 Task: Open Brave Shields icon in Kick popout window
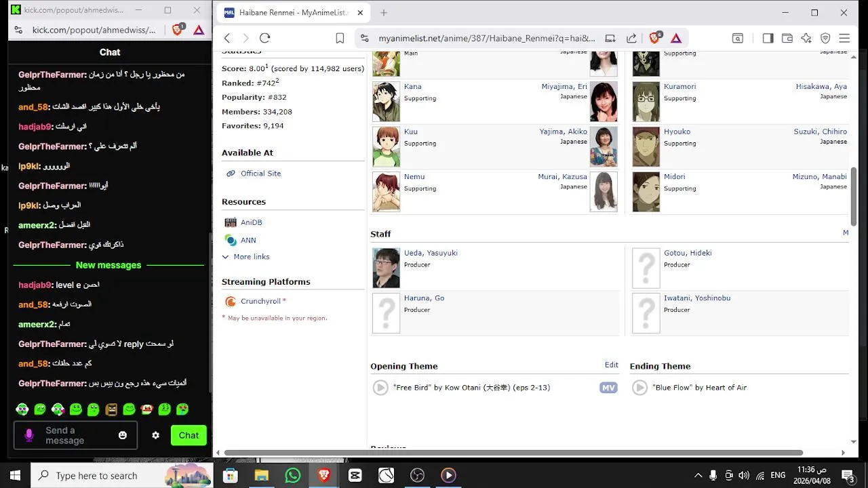178,29
